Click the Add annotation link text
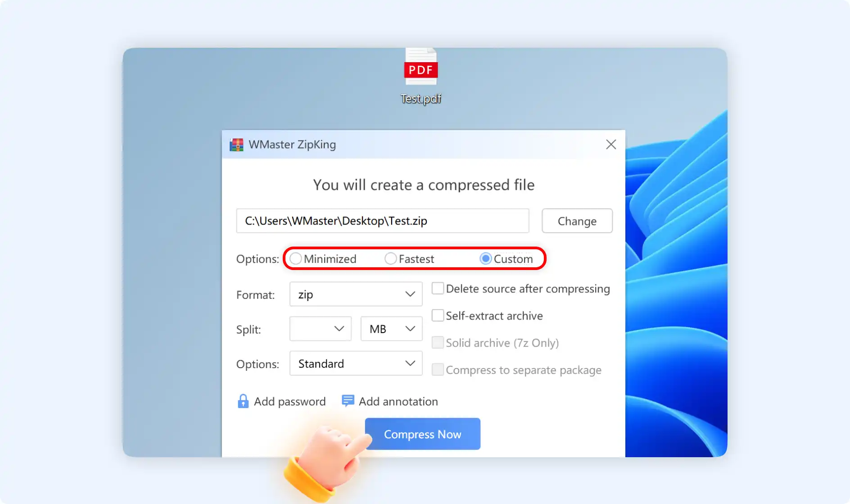The width and height of the screenshot is (850, 504). 398,401
